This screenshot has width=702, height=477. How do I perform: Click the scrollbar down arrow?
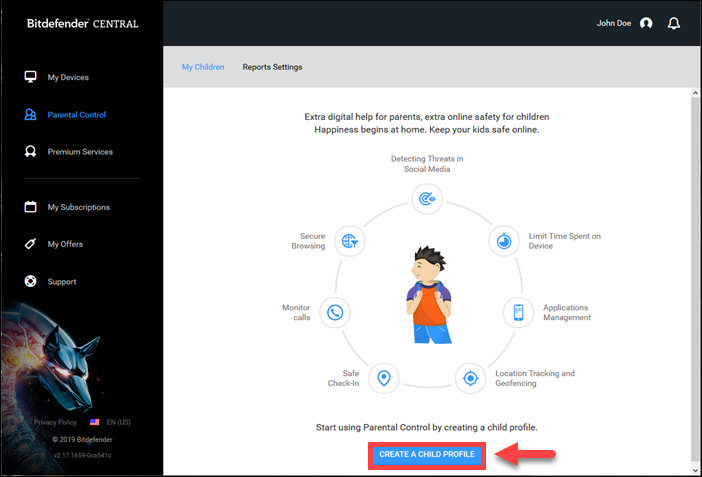tap(695, 470)
